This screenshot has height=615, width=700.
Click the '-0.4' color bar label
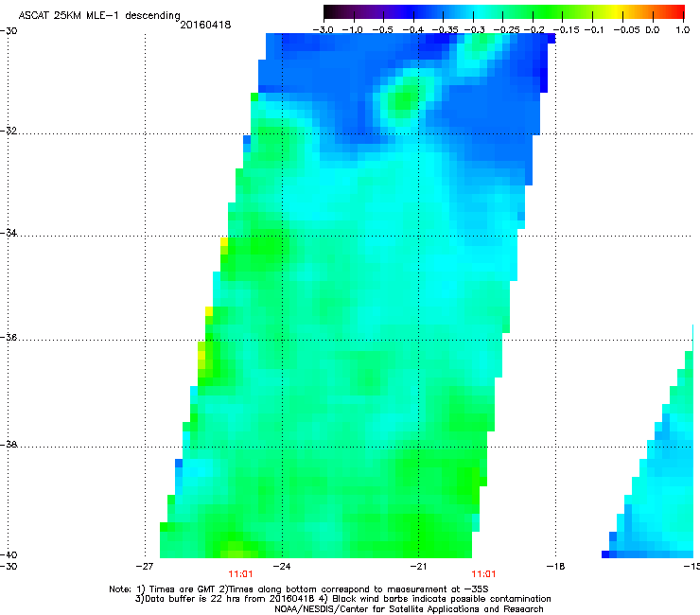tap(413, 30)
